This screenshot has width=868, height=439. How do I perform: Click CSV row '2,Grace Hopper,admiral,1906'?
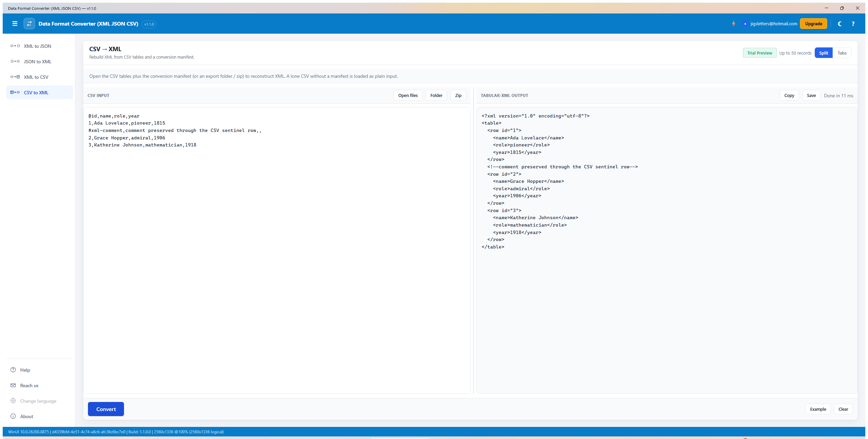[x=127, y=138]
